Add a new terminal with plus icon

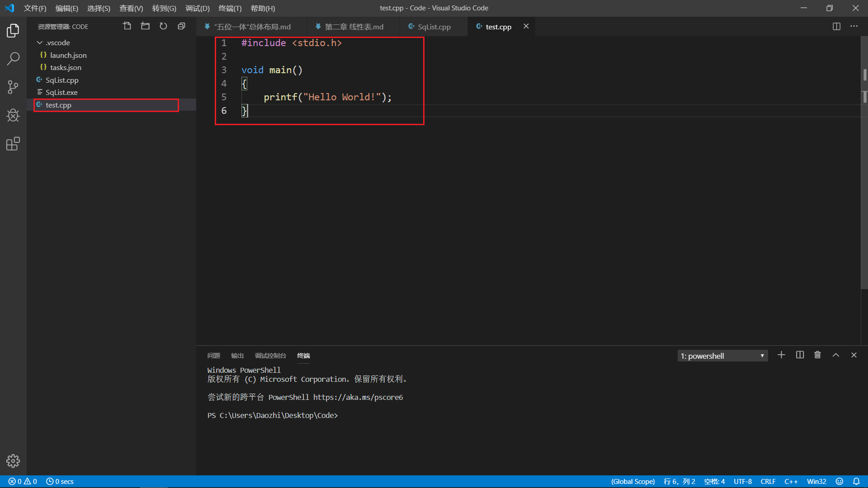(x=781, y=355)
